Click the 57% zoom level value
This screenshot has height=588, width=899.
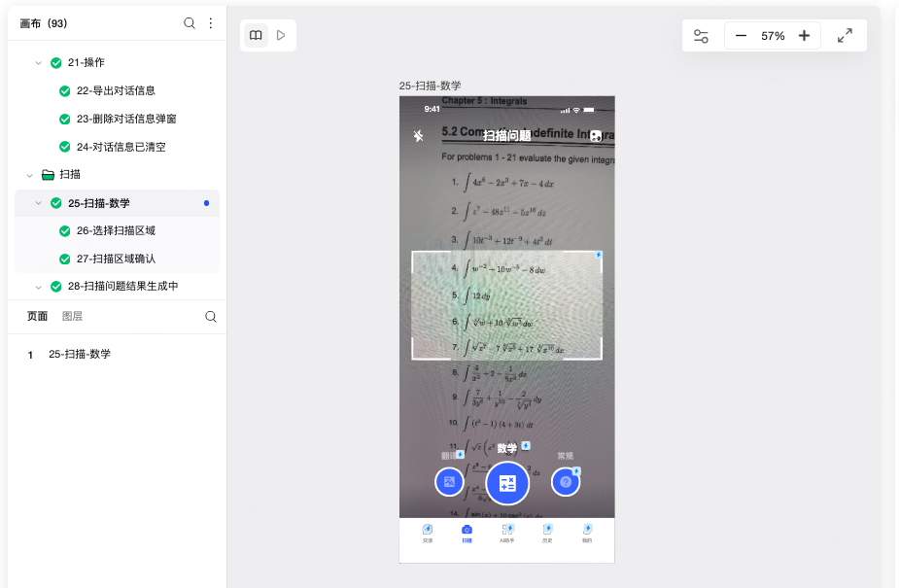(x=773, y=36)
